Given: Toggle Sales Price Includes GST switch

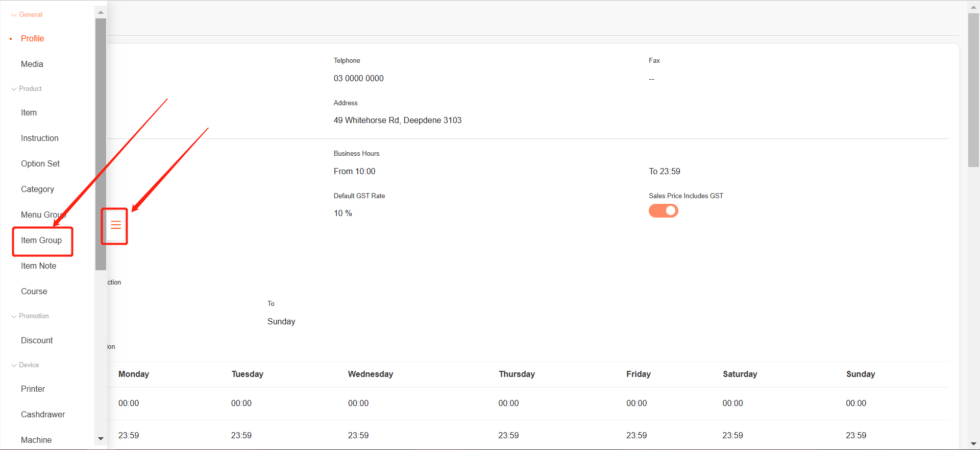Looking at the screenshot, I should coord(663,211).
